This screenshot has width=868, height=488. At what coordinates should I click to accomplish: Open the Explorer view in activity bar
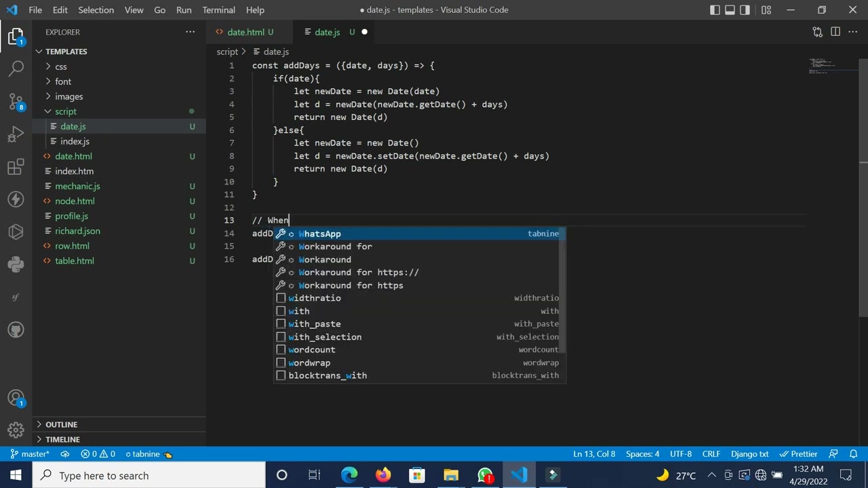[16, 35]
